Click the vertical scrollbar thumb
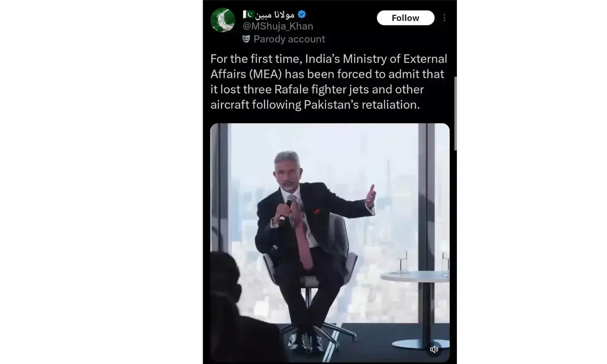The width and height of the screenshot is (607, 364). pyautogui.click(x=455, y=113)
